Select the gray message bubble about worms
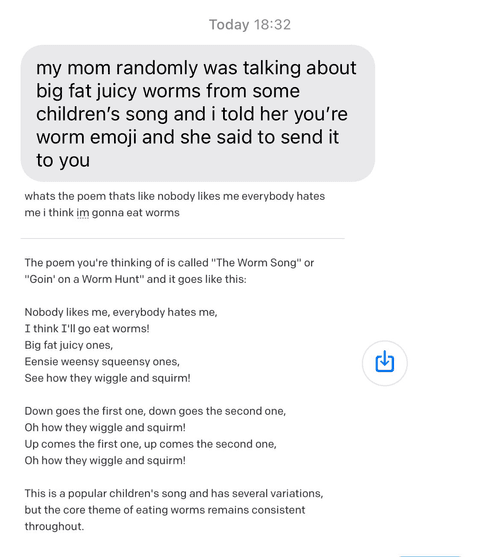Image resolution: width=500 pixels, height=557 pixels. [x=197, y=113]
